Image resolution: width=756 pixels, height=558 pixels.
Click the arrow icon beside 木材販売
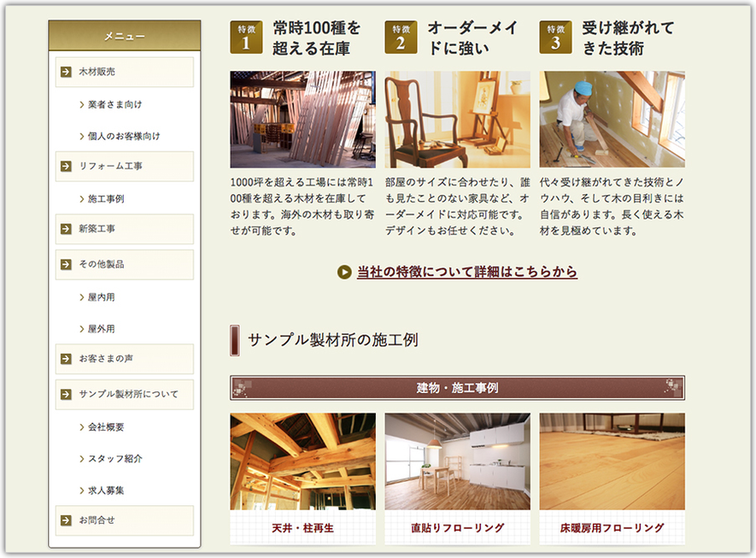pyautogui.click(x=66, y=72)
